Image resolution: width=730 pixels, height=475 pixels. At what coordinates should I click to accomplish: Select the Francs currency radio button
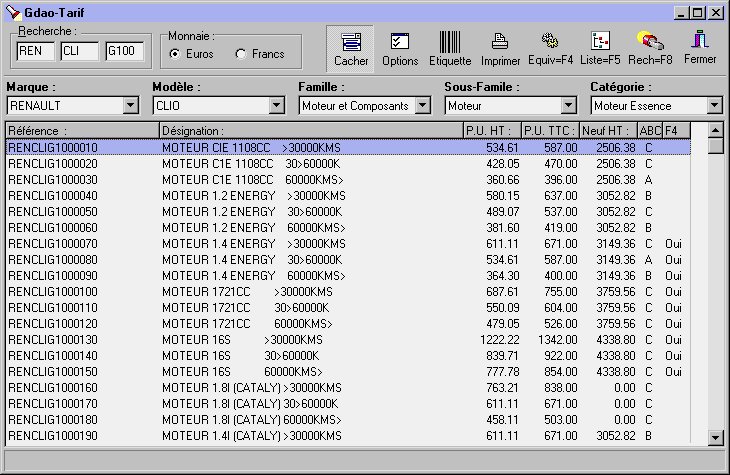coord(240,54)
